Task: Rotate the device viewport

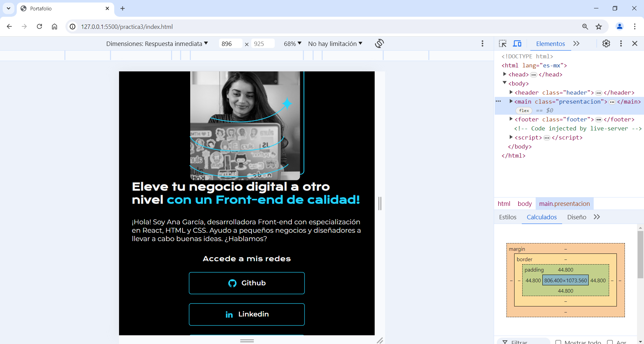Action: (379, 44)
